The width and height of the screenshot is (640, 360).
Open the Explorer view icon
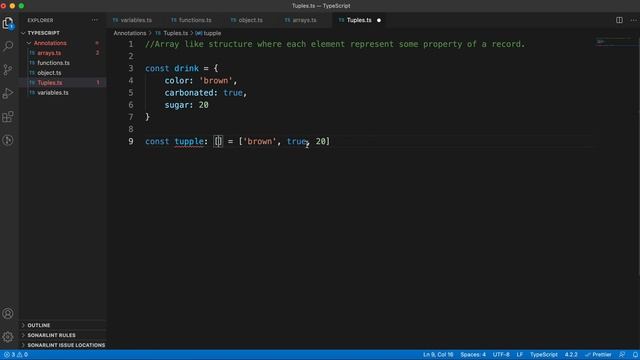pos(8,23)
